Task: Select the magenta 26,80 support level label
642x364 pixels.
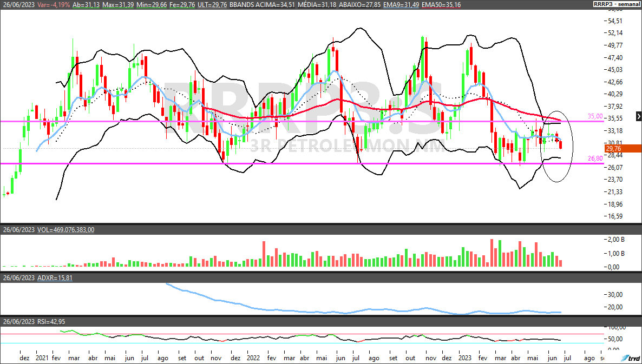Action: click(595, 158)
